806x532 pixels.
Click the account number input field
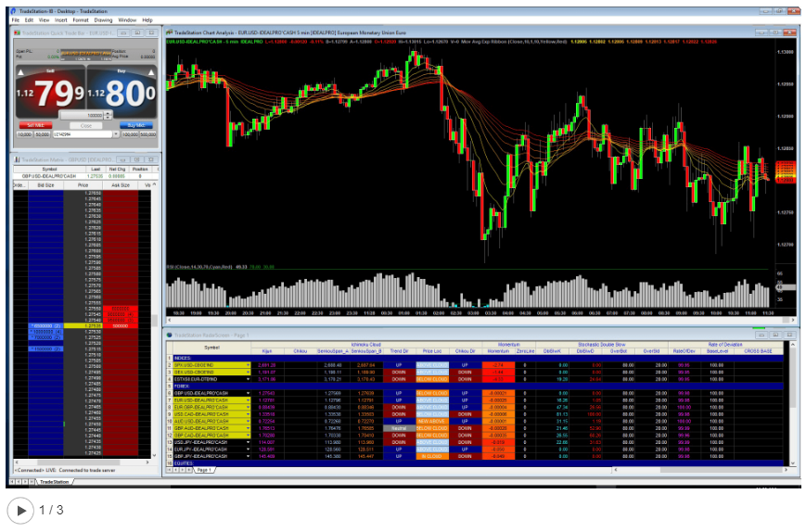pyautogui.click(x=83, y=134)
